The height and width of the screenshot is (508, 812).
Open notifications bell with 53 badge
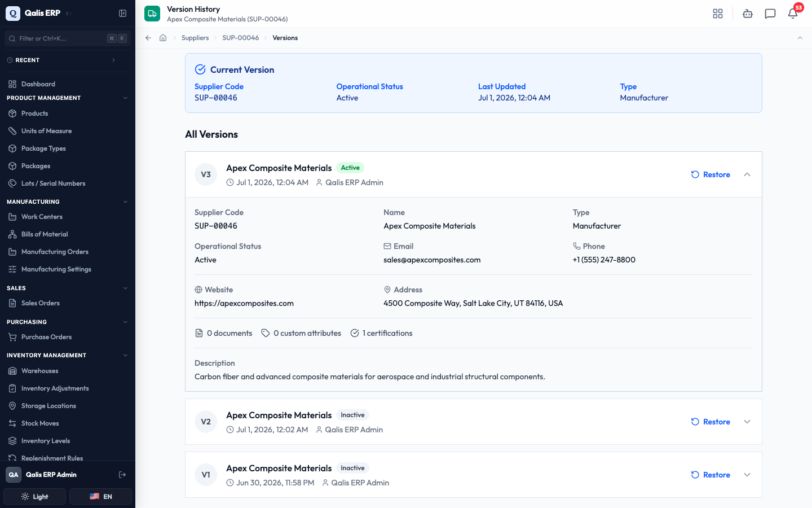tap(793, 14)
